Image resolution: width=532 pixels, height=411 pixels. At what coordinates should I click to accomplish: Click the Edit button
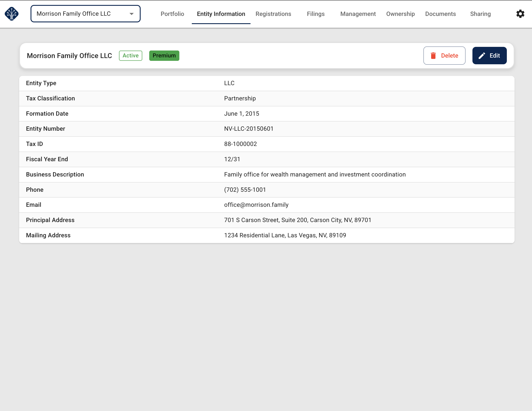click(489, 55)
